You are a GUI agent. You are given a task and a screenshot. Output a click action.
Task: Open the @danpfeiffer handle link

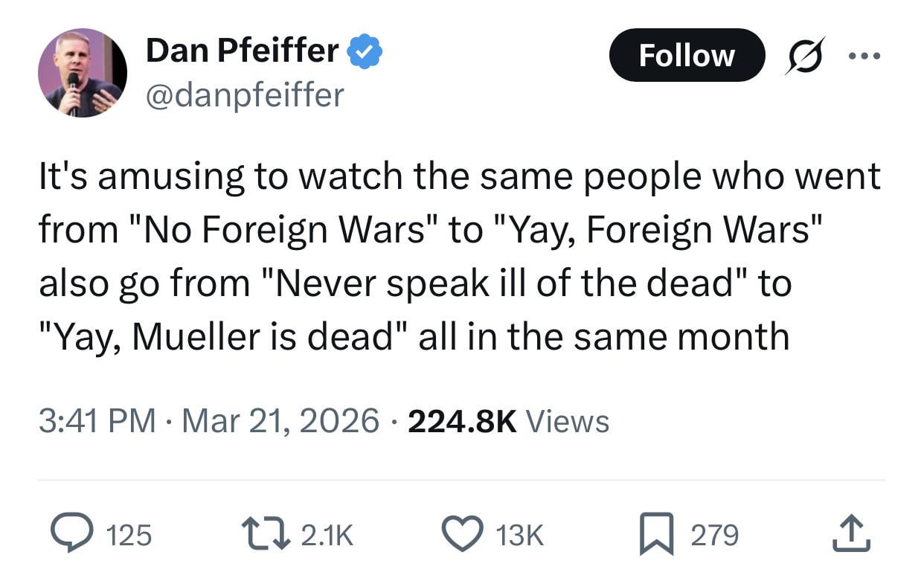click(x=245, y=94)
